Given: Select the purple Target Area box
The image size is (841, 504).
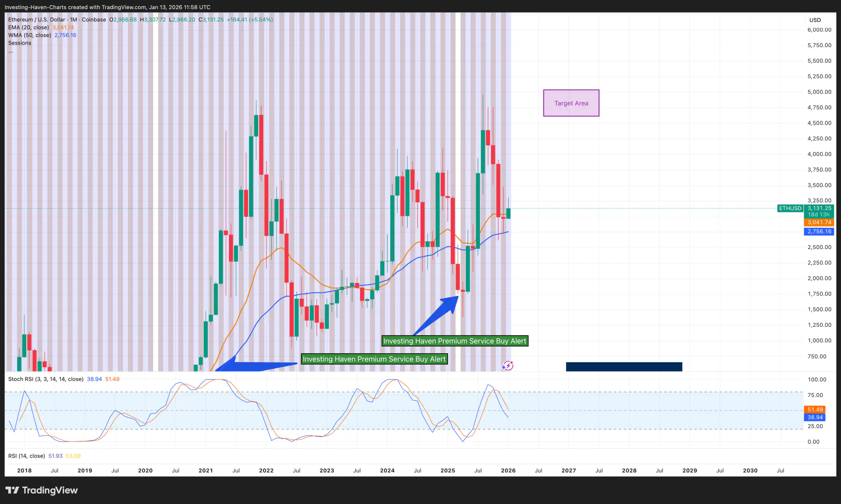Looking at the screenshot, I should 571,103.
